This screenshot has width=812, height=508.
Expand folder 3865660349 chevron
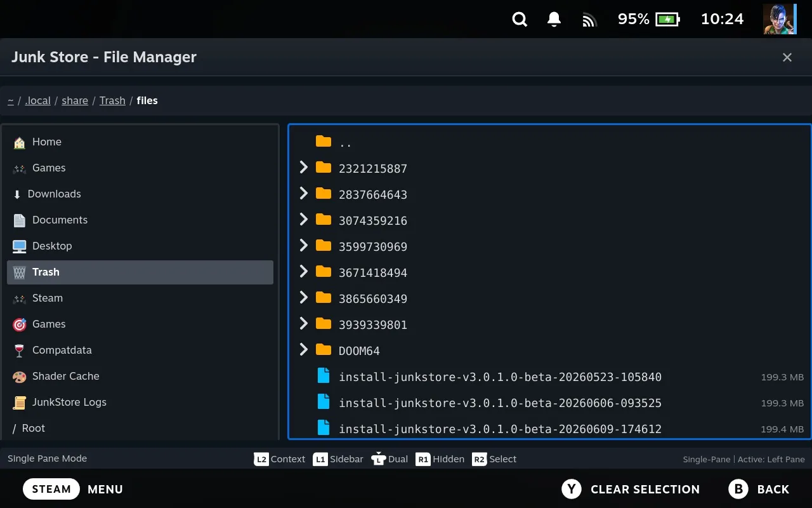303,298
